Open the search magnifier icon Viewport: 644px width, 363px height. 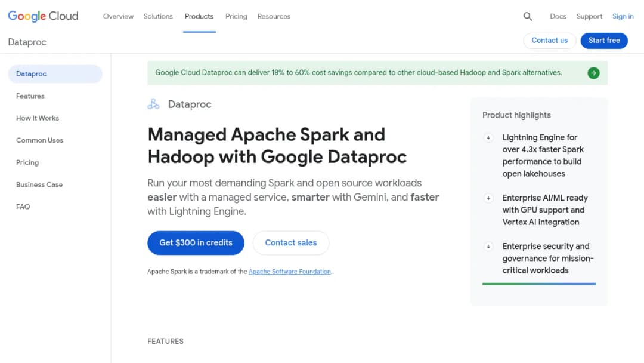[527, 17]
